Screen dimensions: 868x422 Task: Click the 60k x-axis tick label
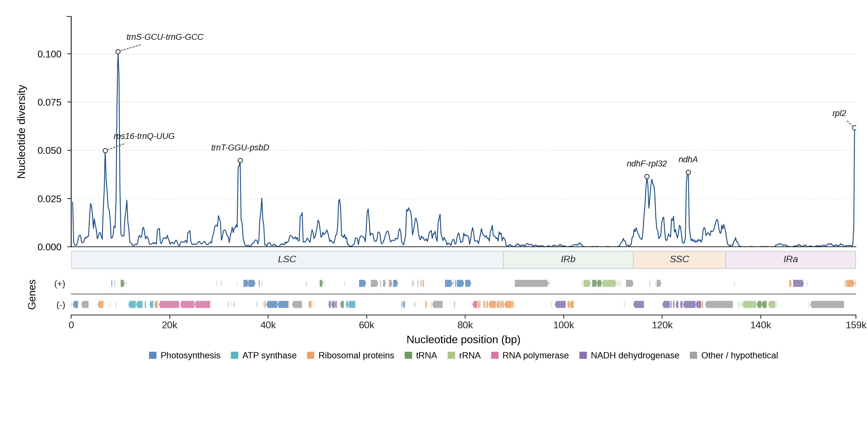coord(367,325)
